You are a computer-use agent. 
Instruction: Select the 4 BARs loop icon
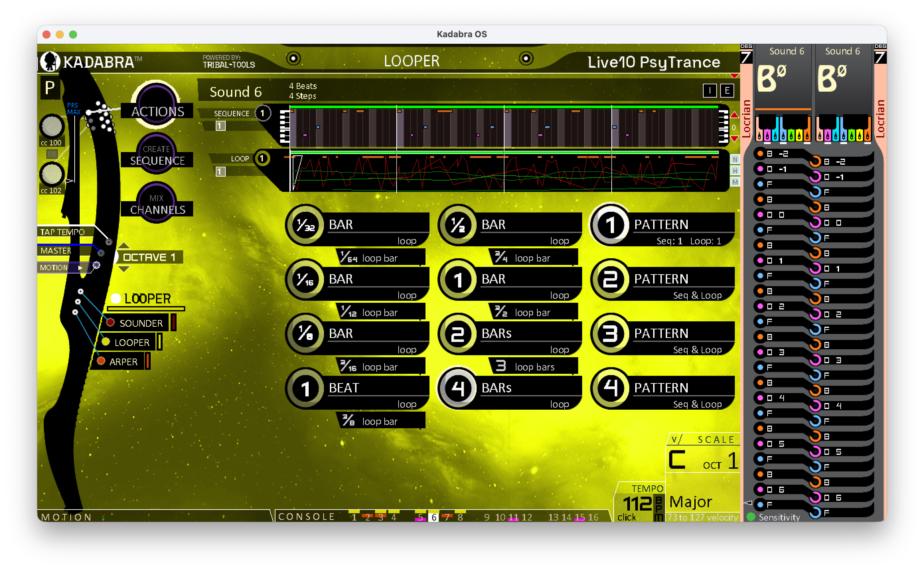coord(458,389)
